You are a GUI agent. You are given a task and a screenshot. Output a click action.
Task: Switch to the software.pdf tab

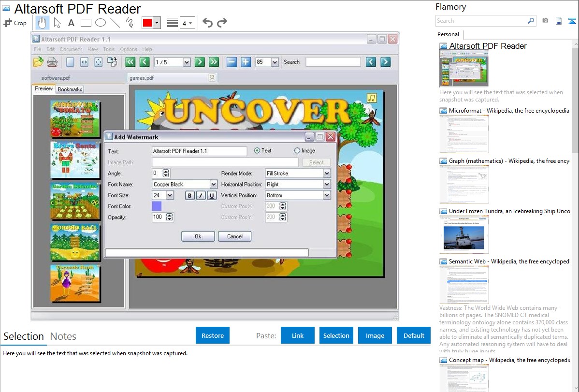pos(56,78)
